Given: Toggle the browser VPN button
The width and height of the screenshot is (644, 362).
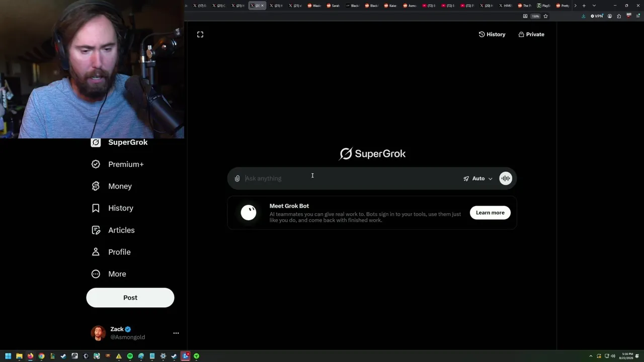Looking at the screenshot, I should pos(597,16).
